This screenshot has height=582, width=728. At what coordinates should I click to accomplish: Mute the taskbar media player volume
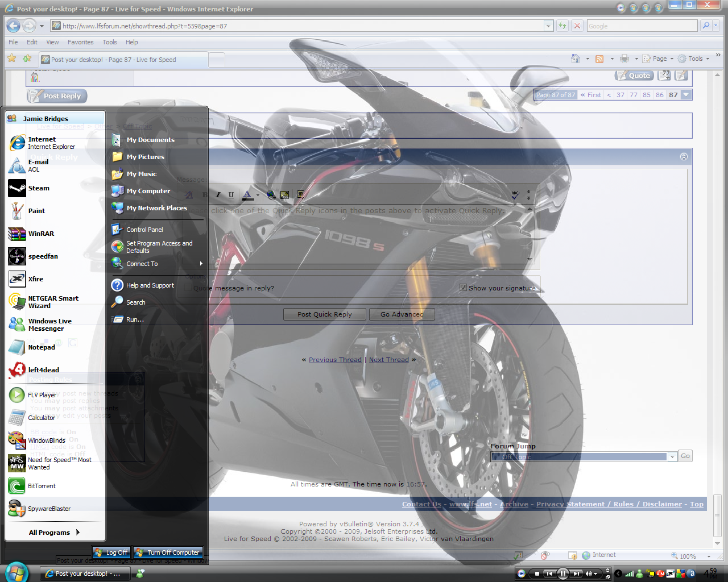click(x=589, y=573)
